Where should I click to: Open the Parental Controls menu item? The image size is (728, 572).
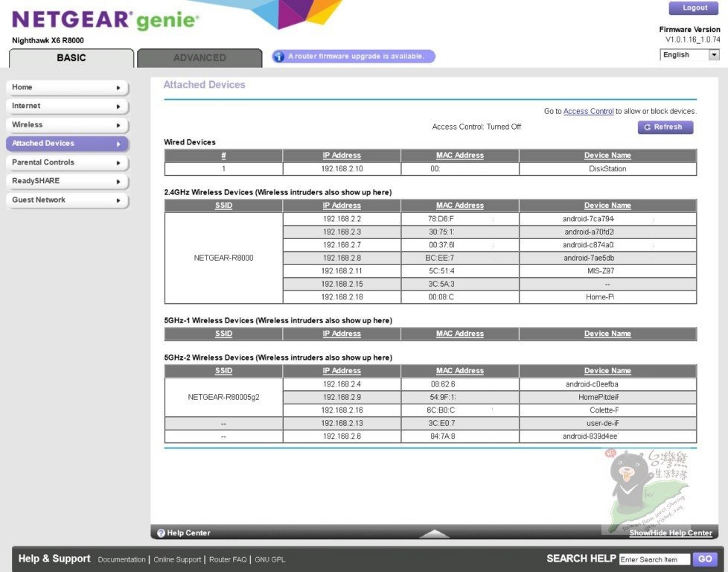pyautogui.click(x=67, y=162)
